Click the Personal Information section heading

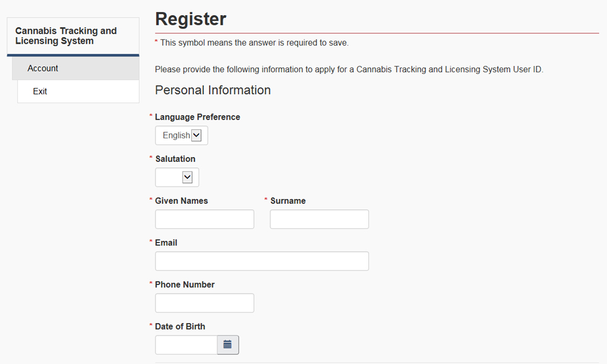coord(212,90)
